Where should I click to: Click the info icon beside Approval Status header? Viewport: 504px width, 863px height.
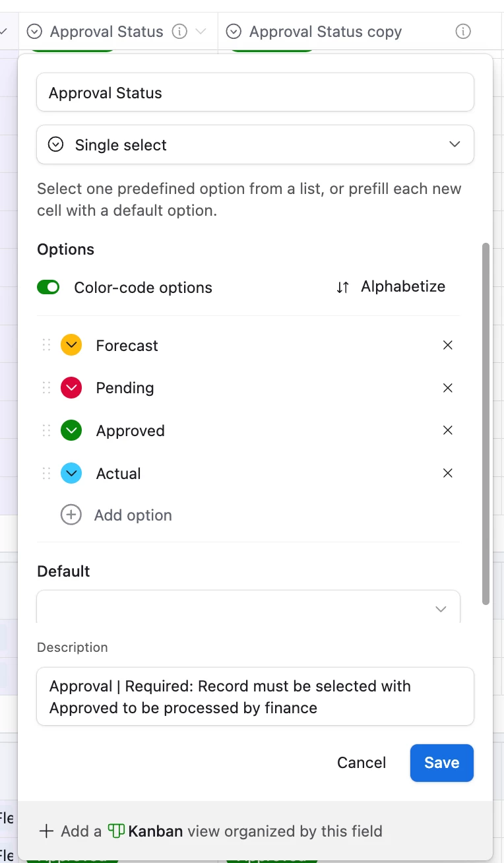point(179,32)
